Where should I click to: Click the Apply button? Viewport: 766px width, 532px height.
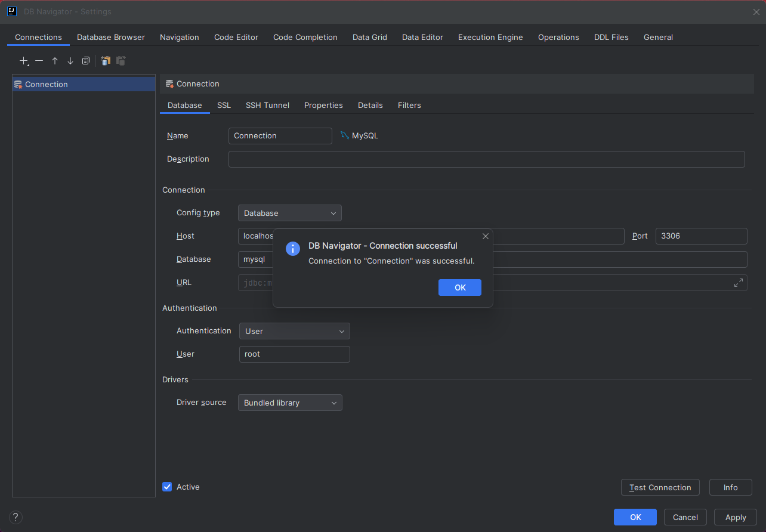[735, 517]
